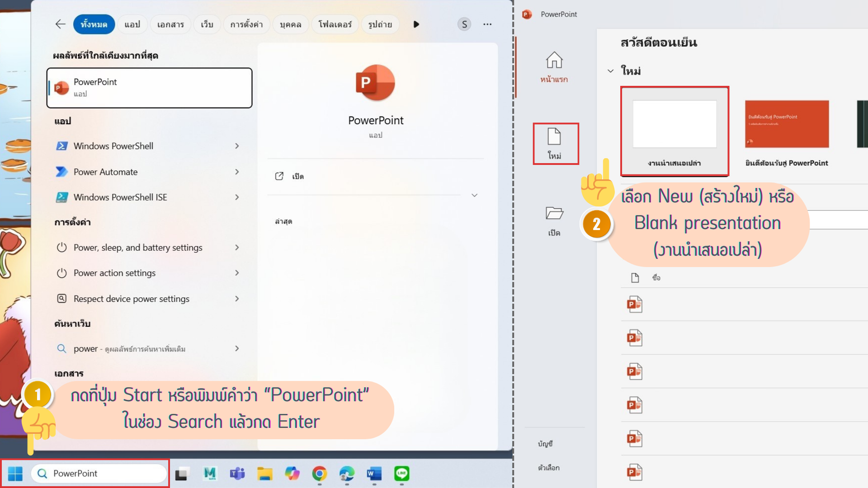Choose ยินดีต้อนรับสู่ PowerPoint template
The image size is (868, 488).
tap(787, 133)
